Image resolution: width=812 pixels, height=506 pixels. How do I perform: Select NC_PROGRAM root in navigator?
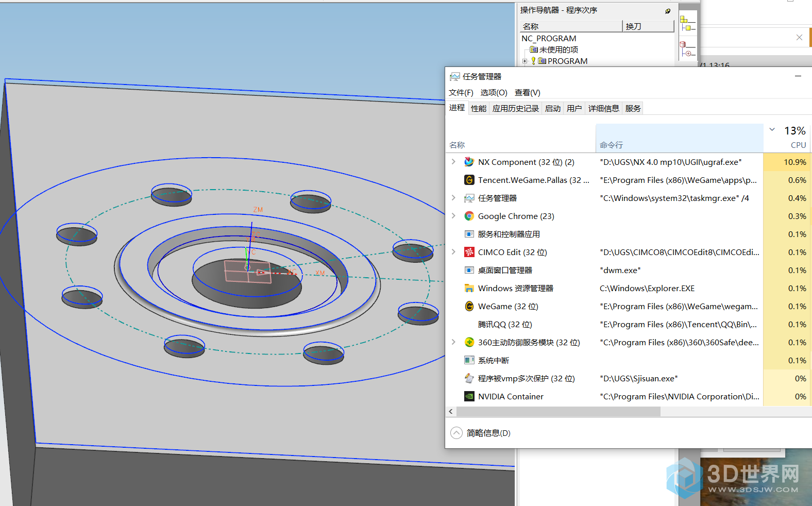point(549,39)
